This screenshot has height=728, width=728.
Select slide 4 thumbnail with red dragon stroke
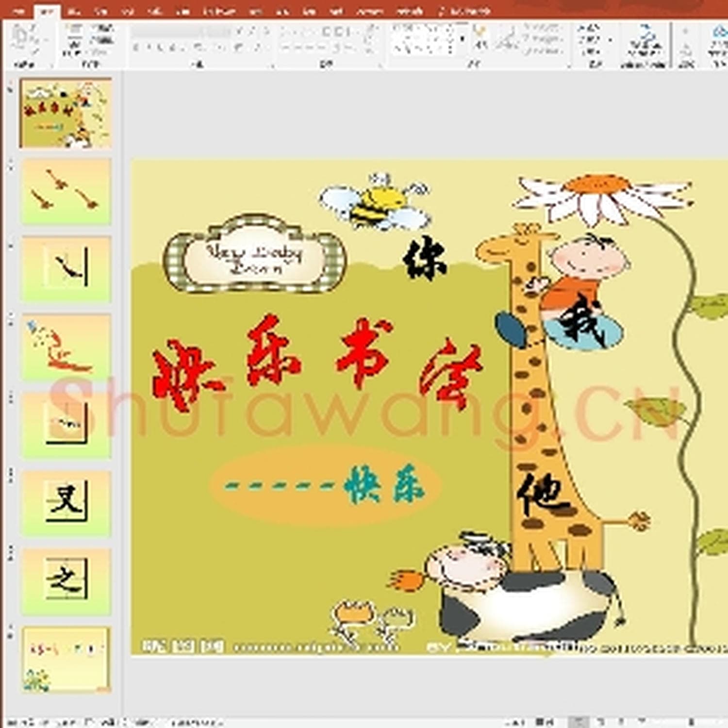(66, 347)
